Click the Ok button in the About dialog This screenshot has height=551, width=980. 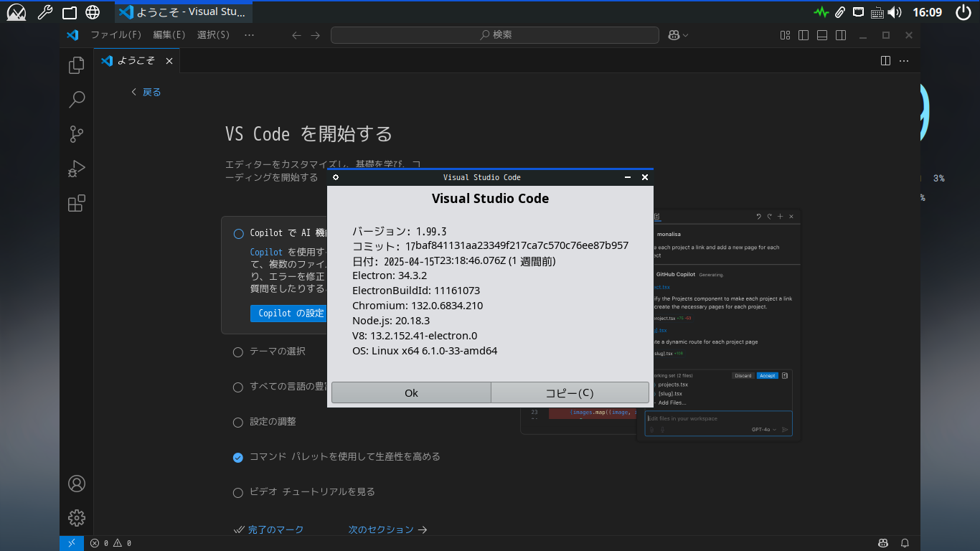(411, 392)
